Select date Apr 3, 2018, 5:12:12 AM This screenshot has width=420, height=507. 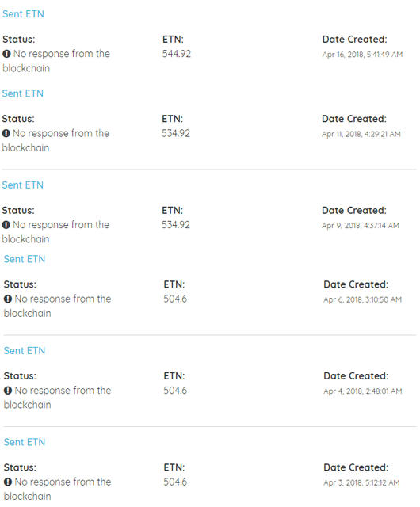(362, 482)
